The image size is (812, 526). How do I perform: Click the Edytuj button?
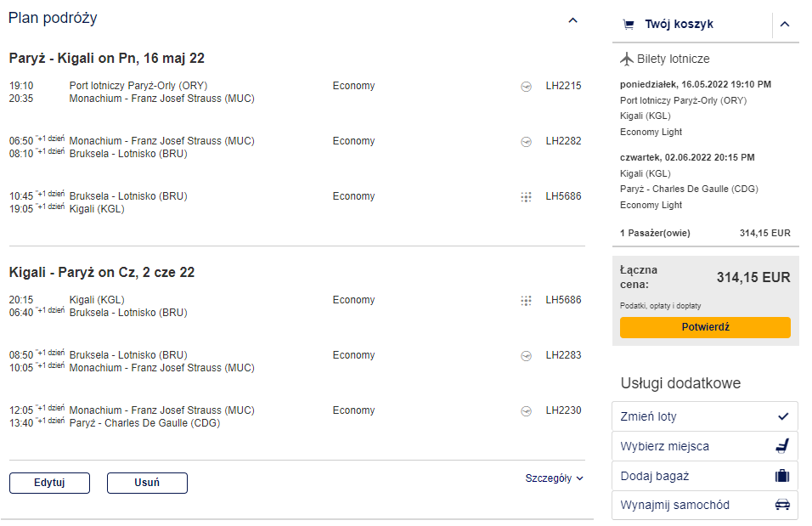(50, 483)
